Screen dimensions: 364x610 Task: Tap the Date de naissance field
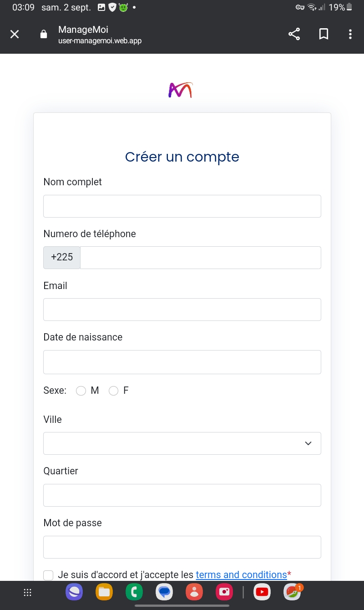tap(182, 362)
